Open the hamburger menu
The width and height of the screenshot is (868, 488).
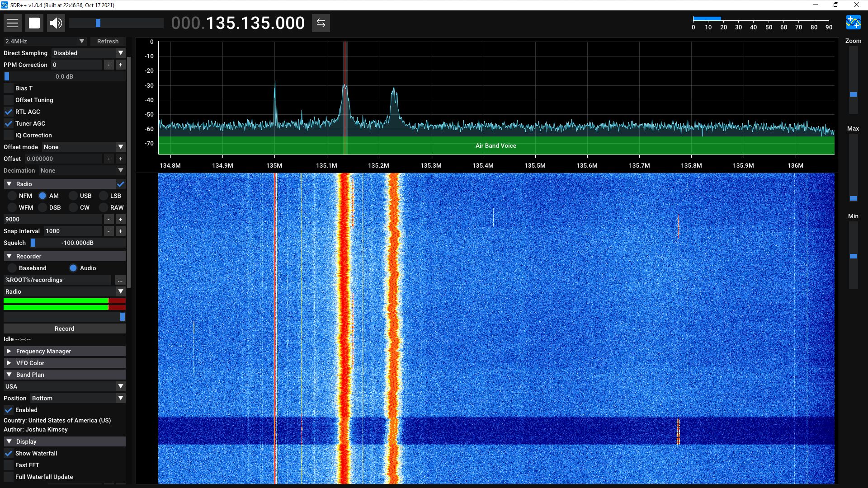coord(13,23)
